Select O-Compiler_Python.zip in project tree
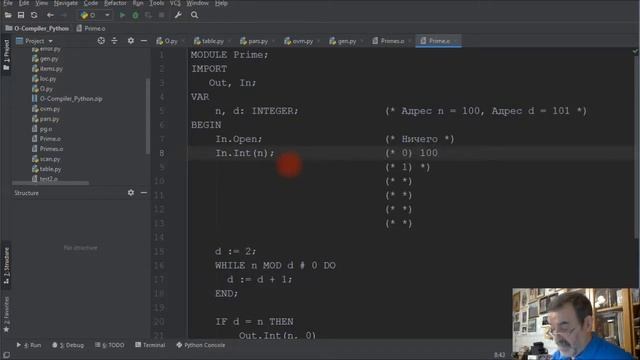The width and height of the screenshot is (640, 360). [67, 99]
